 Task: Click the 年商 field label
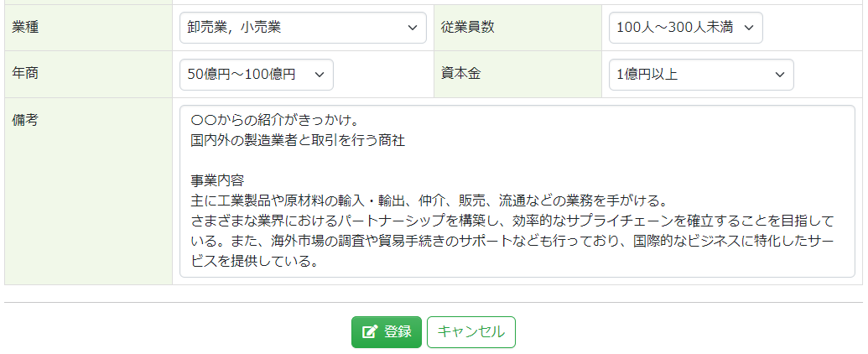click(26, 74)
